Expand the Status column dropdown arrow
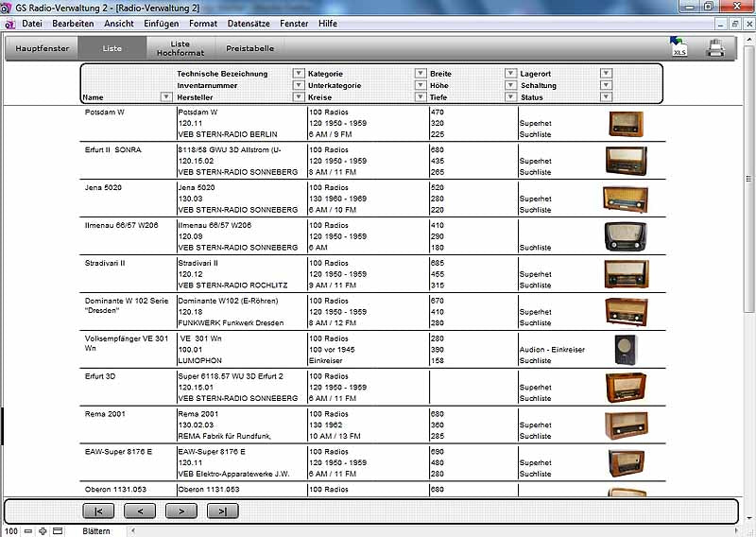756x537 pixels. pyautogui.click(x=605, y=97)
